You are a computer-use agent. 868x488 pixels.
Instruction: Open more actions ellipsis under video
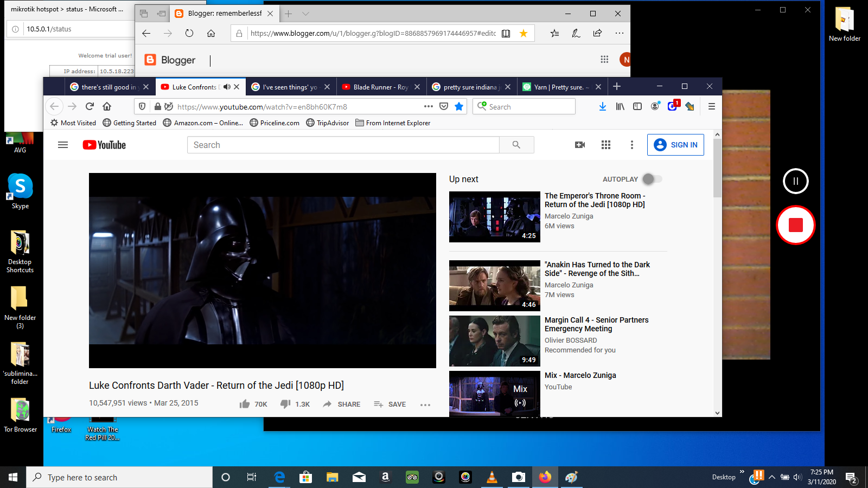425,404
